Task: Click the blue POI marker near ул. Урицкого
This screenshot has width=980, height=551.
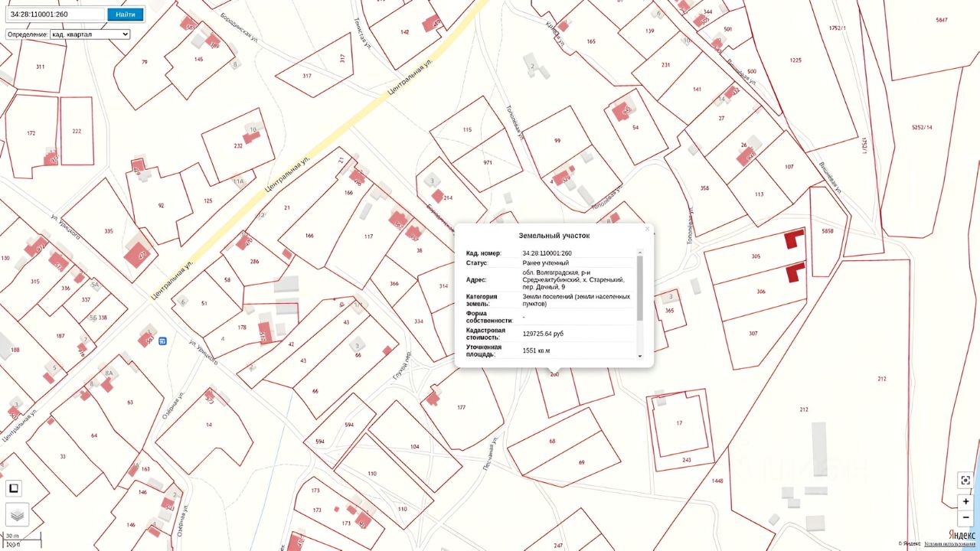Action: tap(162, 341)
